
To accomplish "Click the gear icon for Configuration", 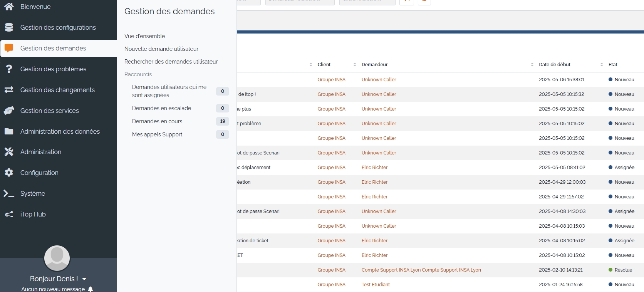I will (9, 173).
